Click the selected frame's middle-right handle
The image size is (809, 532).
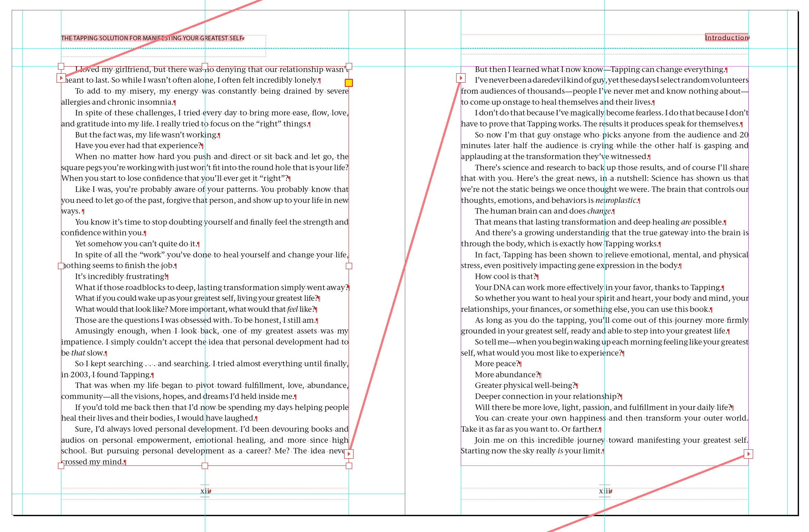pos(349,266)
